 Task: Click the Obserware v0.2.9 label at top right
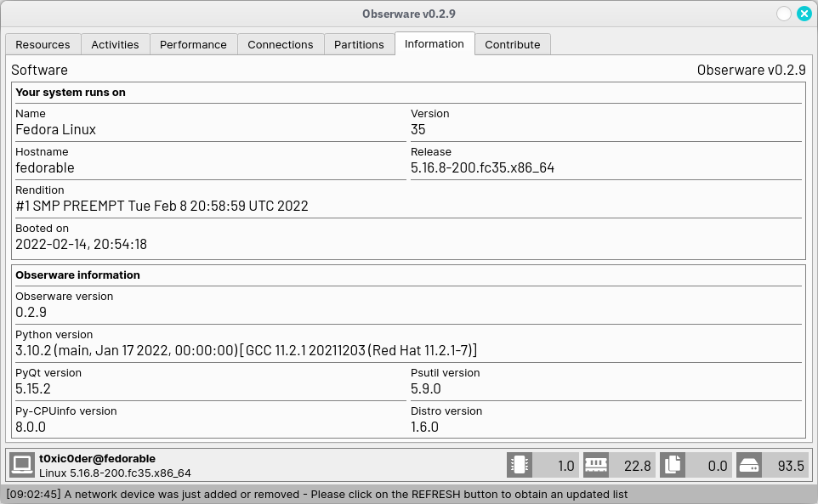[751, 70]
